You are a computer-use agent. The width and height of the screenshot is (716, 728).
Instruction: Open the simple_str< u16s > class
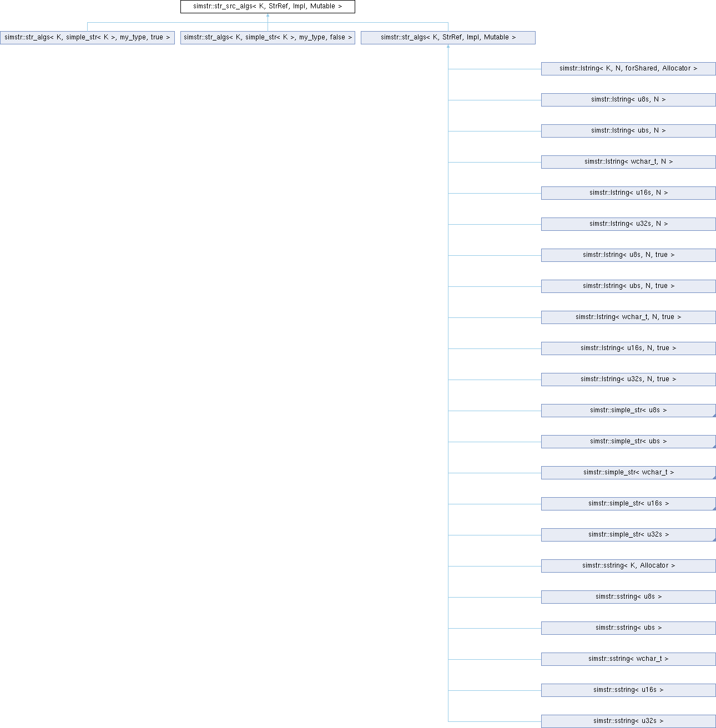[x=628, y=504]
